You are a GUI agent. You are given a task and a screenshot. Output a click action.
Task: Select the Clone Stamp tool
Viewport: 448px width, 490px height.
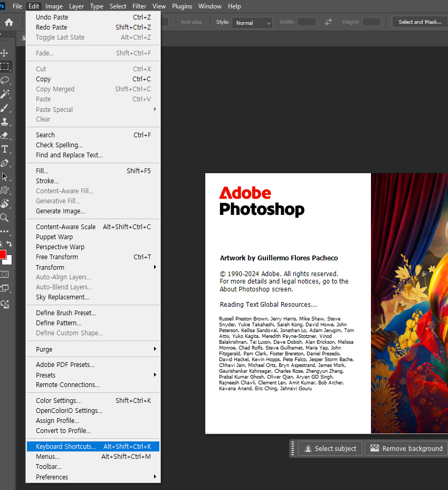pyautogui.click(x=5, y=121)
